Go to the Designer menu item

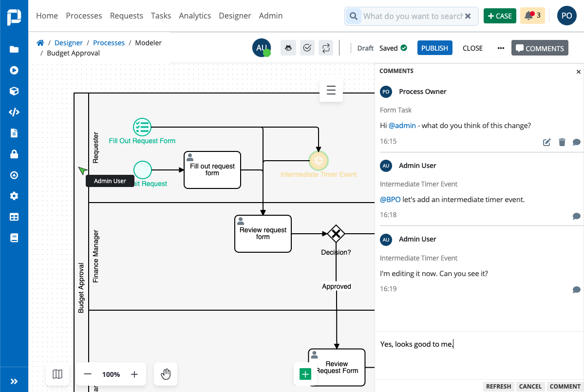tap(235, 16)
